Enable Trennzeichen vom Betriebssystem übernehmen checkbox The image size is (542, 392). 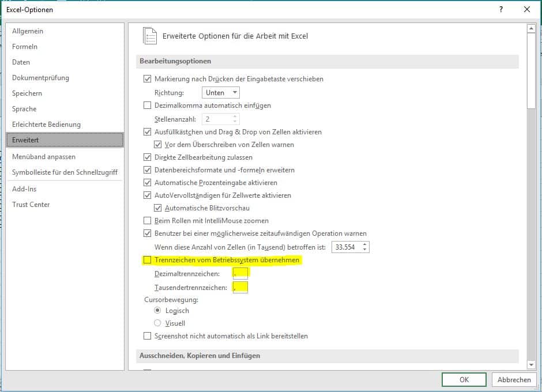(147, 261)
